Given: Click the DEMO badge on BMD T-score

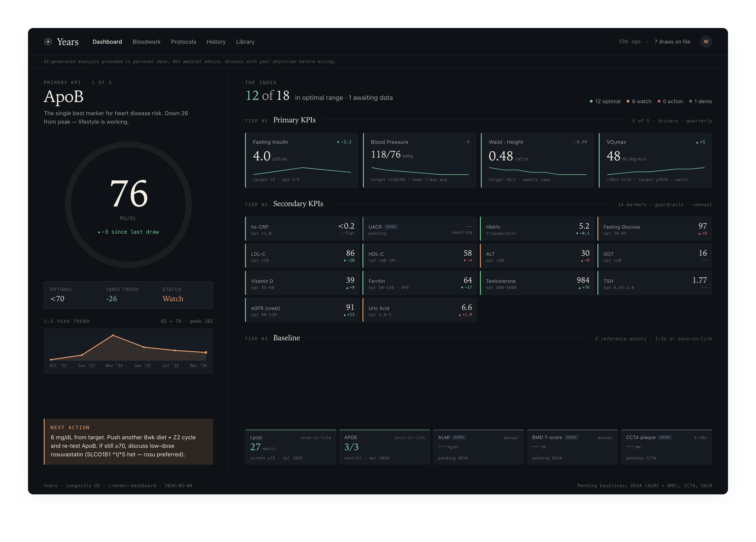Looking at the screenshot, I should pyautogui.click(x=571, y=438).
